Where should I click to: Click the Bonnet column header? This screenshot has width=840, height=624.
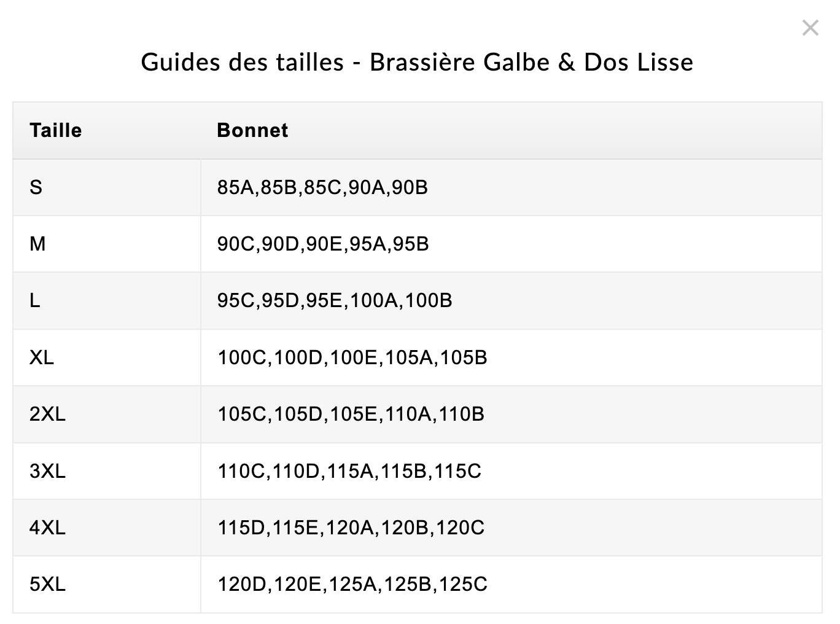(x=252, y=130)
